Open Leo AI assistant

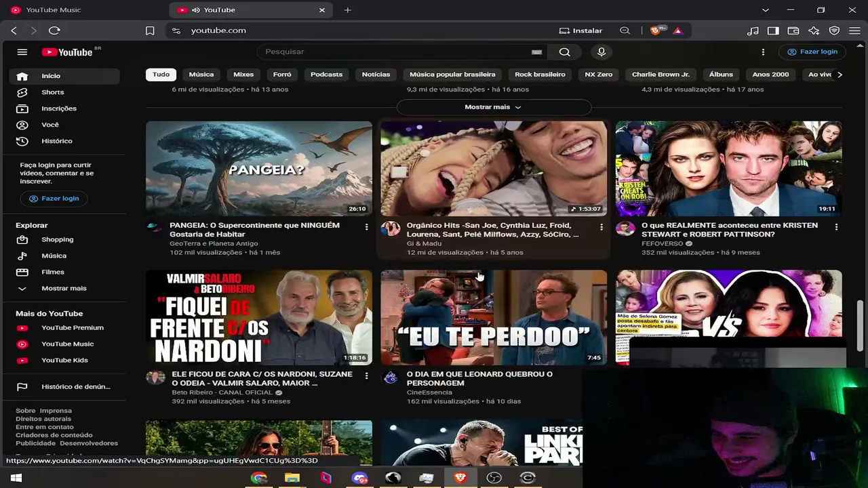click(x=814, y=30)
